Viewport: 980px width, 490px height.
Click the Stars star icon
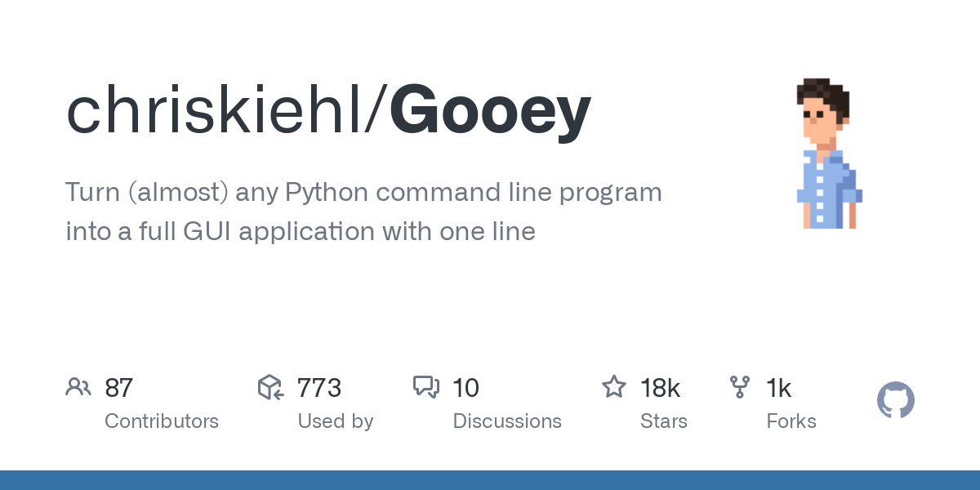click(614, 387)
